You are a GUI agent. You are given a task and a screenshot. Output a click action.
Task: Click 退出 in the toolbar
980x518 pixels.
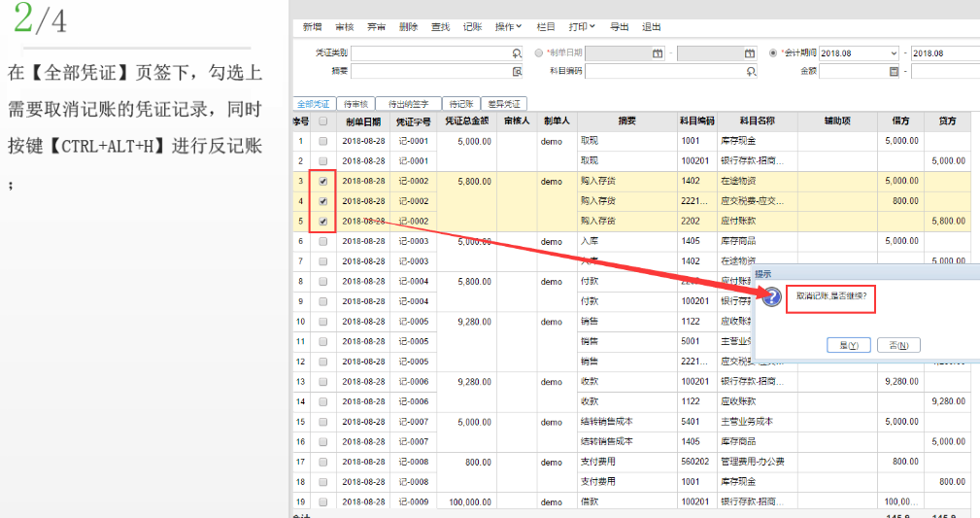coord(652,27)
